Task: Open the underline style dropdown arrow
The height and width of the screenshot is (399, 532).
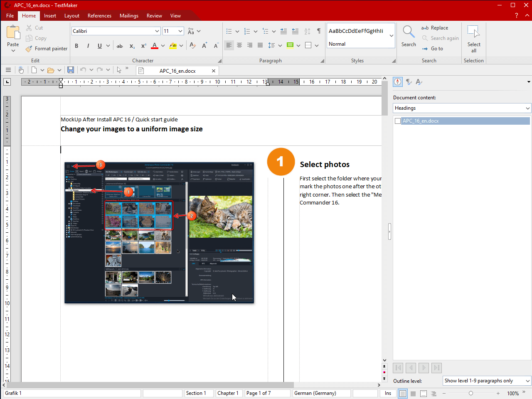Action: click(108, 46)
